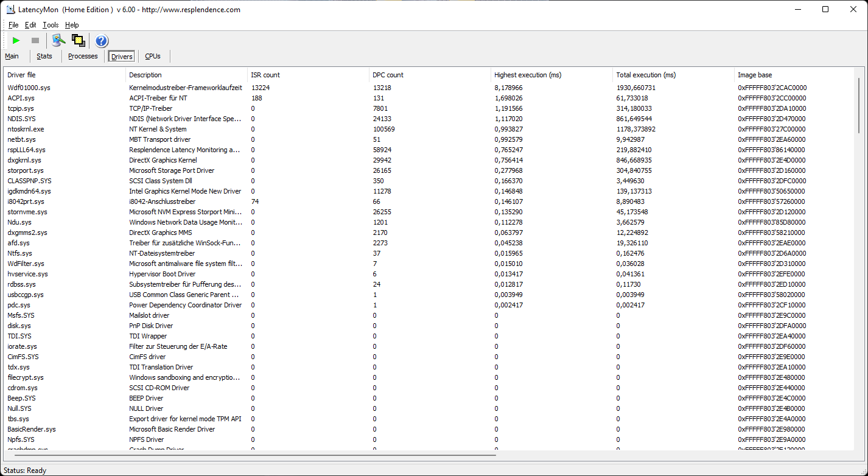Switch to the Stats tab
The height and width of the screenshot is (476, 868).
tap(44, 56)
